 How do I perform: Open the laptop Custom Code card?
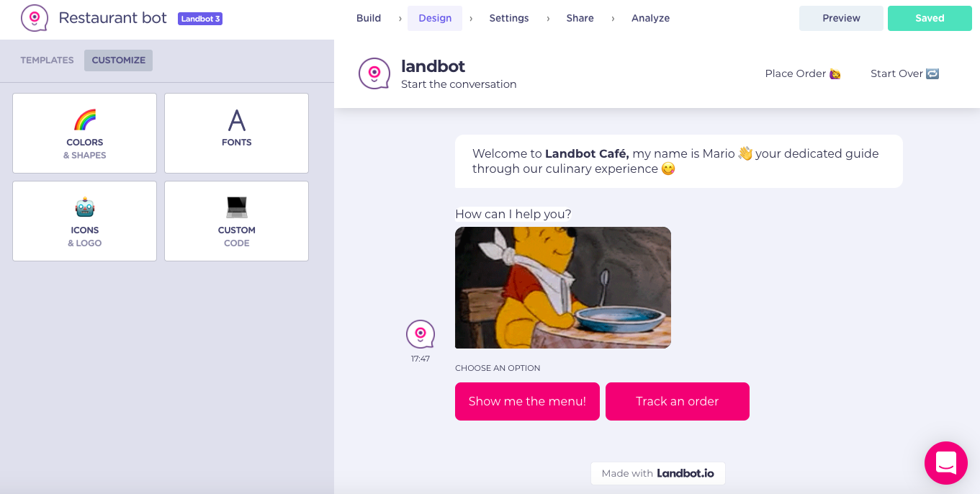(x=236, y=221)
